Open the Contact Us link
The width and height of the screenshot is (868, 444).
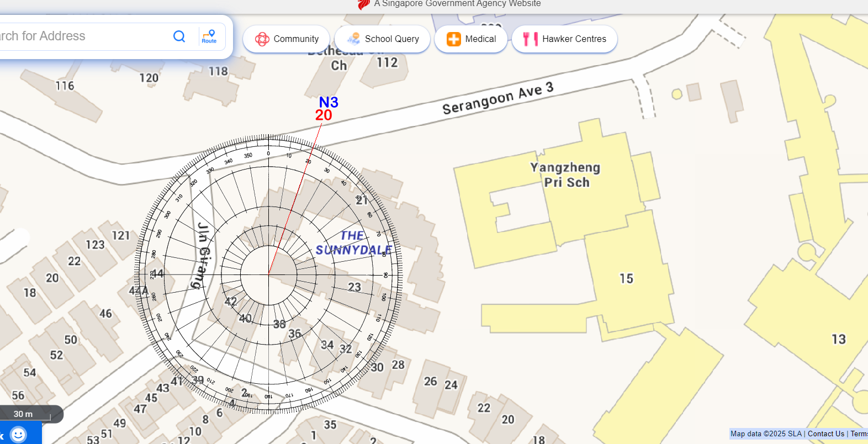825,434
